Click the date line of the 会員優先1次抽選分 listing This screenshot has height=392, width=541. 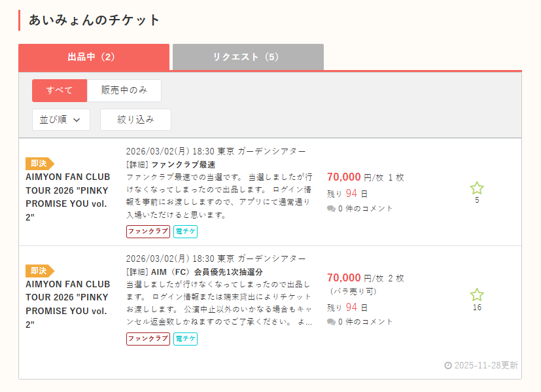pos(216,258)
